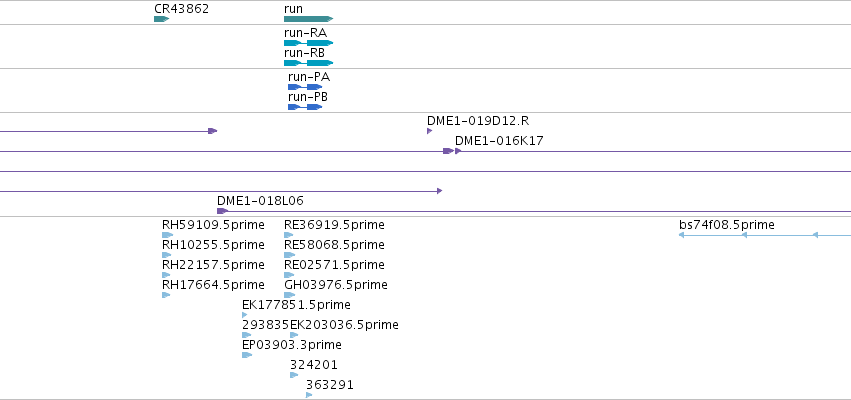Select the EP03903.3prime EST arrow
This screenshot has height=400, width=851.
[x=247, y=355]
